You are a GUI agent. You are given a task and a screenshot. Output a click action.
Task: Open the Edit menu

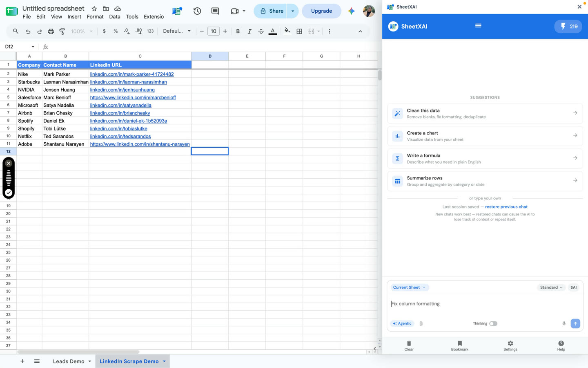coord(41,17)
